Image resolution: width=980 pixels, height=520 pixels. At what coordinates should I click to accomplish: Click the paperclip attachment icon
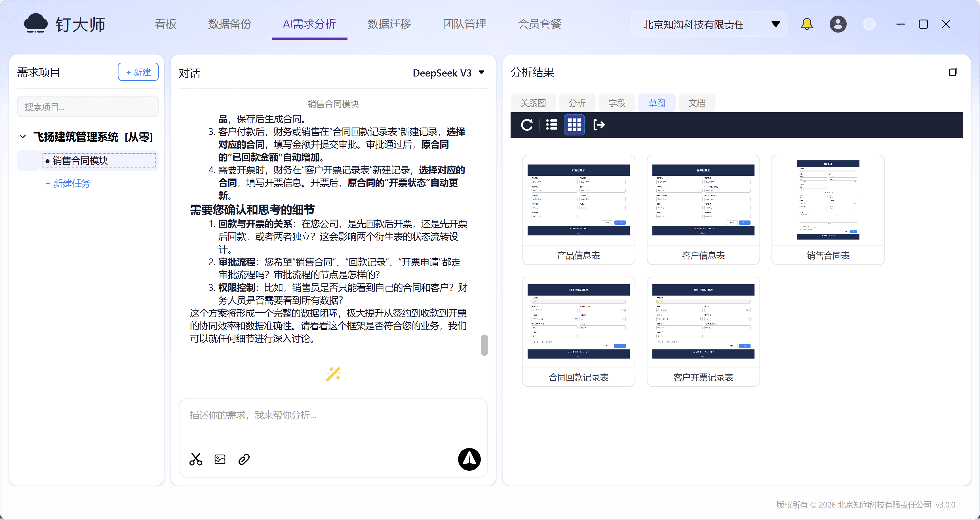[244, 459]
